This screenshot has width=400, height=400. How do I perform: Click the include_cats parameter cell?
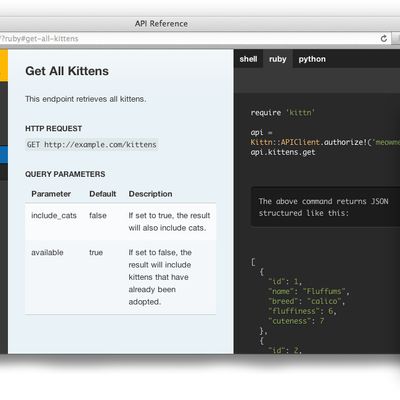click(54, 216)
